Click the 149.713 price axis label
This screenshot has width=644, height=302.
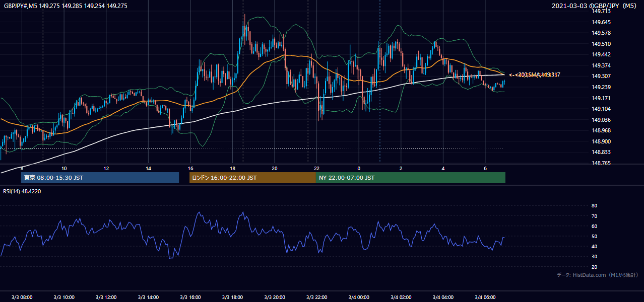(601, 12)
